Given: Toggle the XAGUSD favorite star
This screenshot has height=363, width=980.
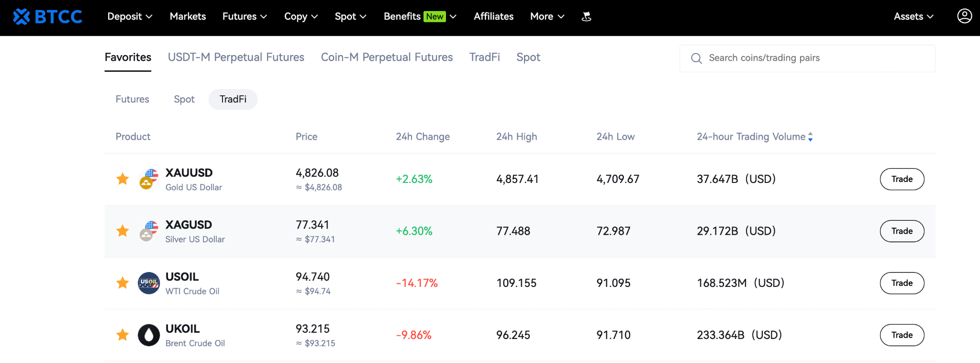Looking at the screenshot, I should coord(122,231).
